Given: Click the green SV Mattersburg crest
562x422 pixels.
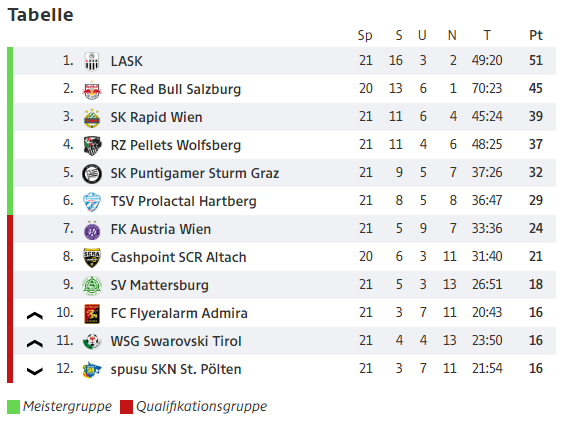Looking at the screenshot, I should 92,286.
